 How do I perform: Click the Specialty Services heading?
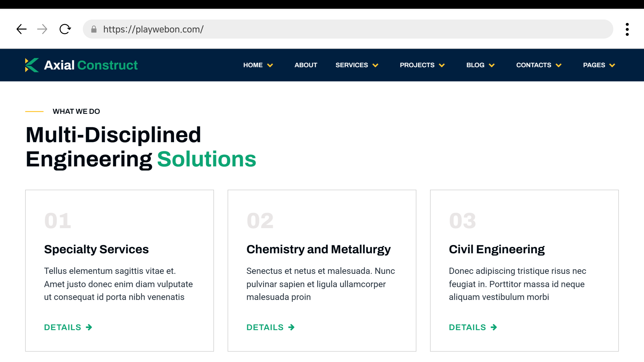point(96,249)
